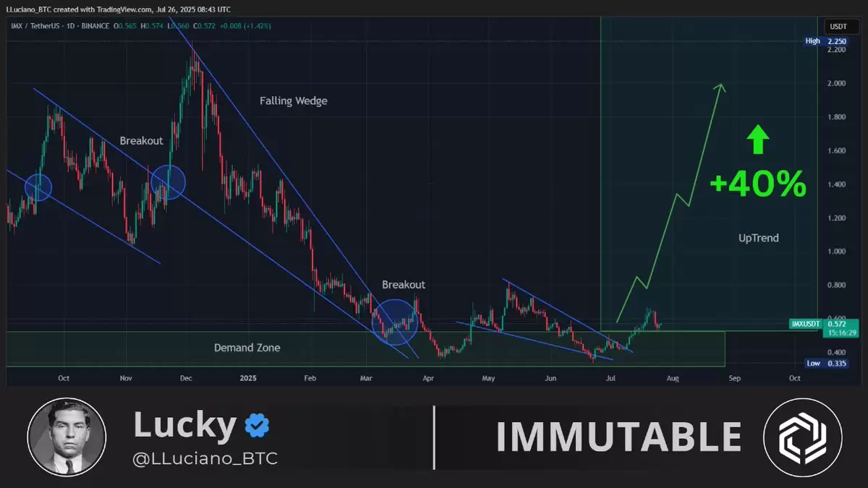Click the 2025 label on time axis
This screenshot has width=868, height=488.
248,378
